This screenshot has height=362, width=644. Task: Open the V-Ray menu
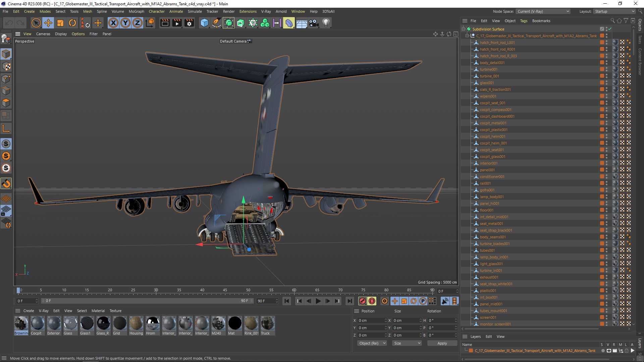click(266, 11)
